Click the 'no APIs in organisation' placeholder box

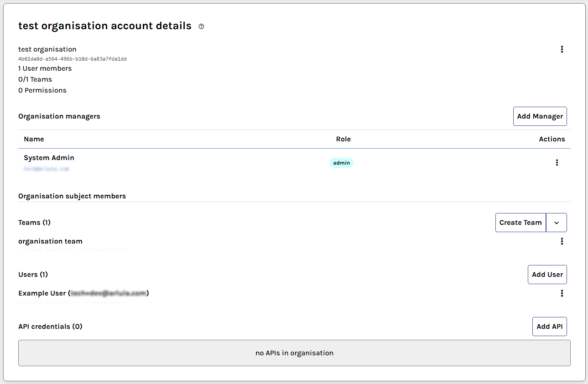coord(294,353)
